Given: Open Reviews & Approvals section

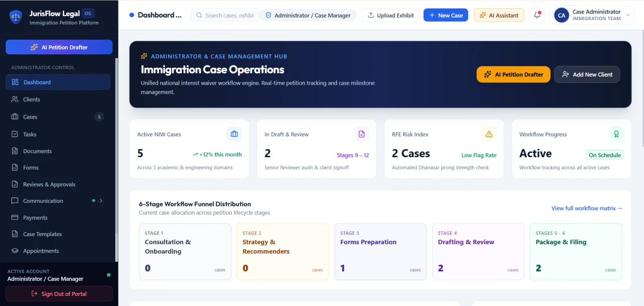Looking at the screenshot, I should (58, 184).
